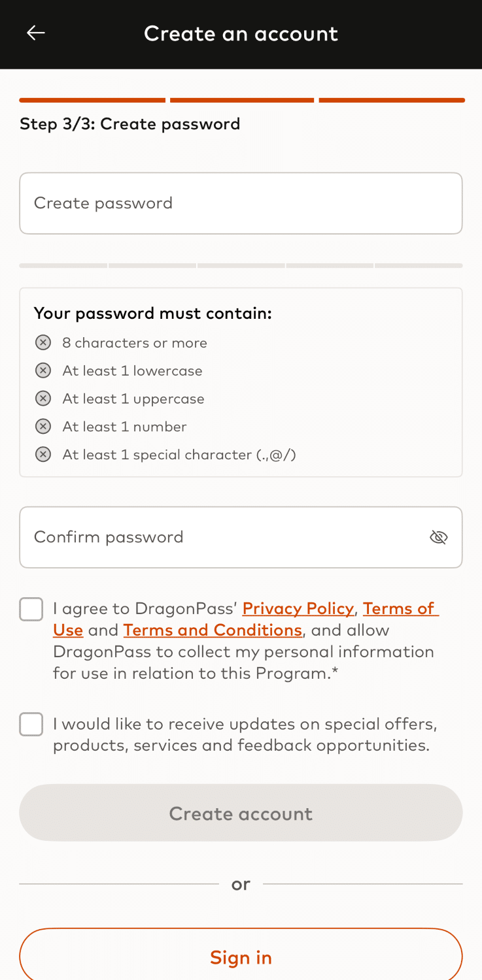Tap the Sign in button

click(x=241, y=957)
